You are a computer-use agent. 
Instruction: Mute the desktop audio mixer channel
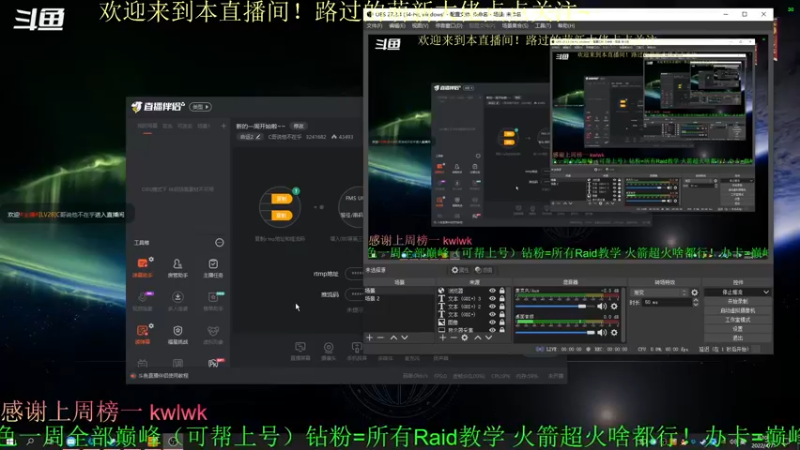[x=602, y=333]
